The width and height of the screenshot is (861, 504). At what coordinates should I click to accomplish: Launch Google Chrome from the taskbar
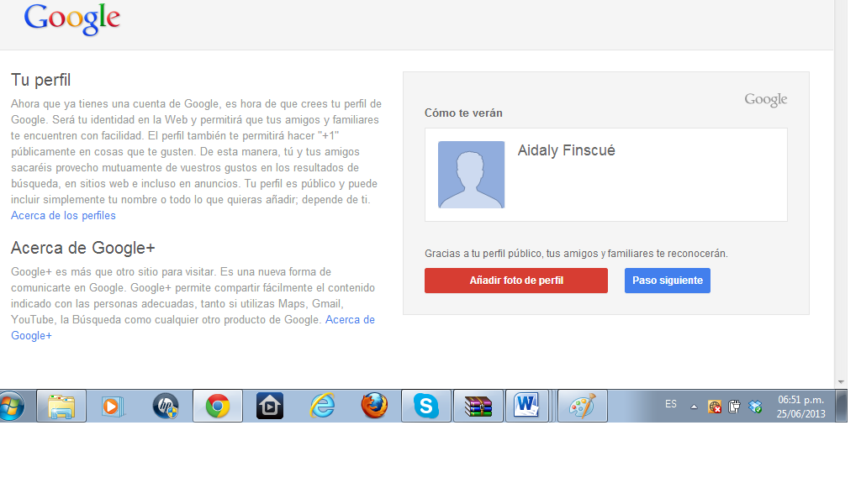tap(217, 404)
